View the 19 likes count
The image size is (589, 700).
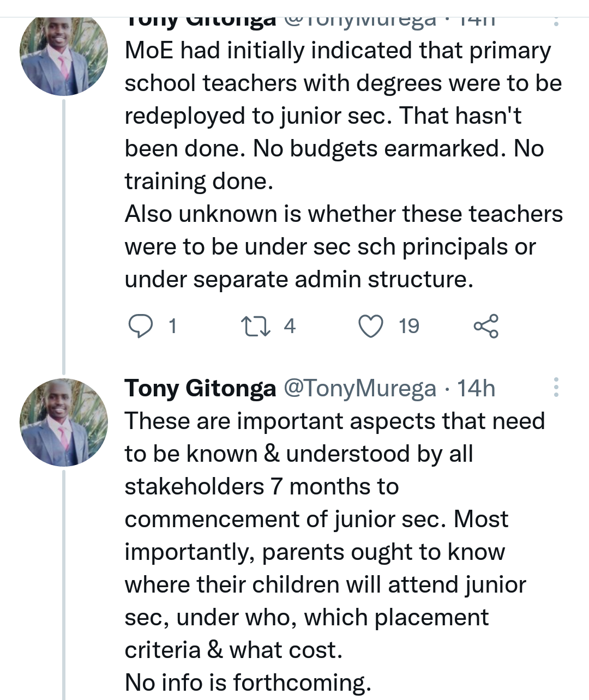(x=408, y=327)
